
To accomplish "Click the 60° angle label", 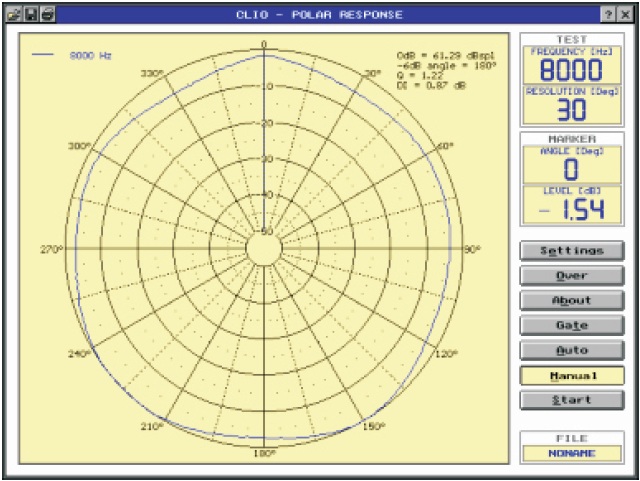I will point(445,146).
